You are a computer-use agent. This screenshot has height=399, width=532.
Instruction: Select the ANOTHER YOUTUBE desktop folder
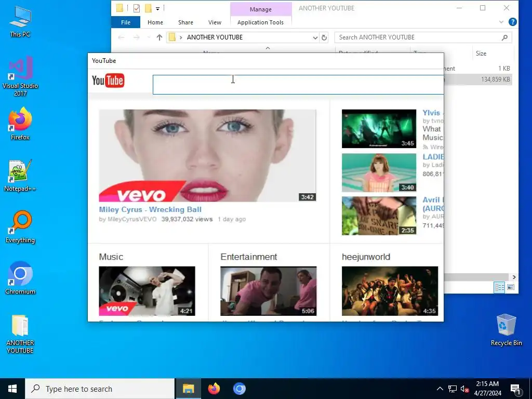[20, 334]
